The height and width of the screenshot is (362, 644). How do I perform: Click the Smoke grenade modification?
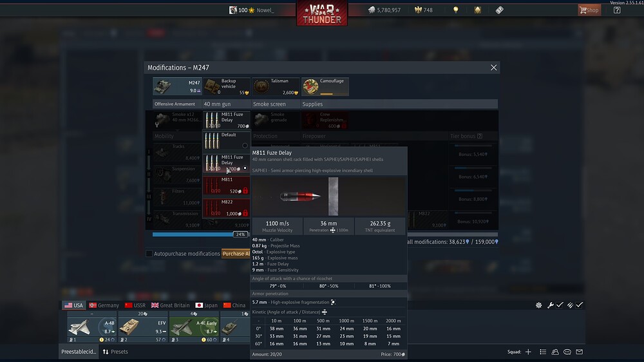[x=276, y=120]
